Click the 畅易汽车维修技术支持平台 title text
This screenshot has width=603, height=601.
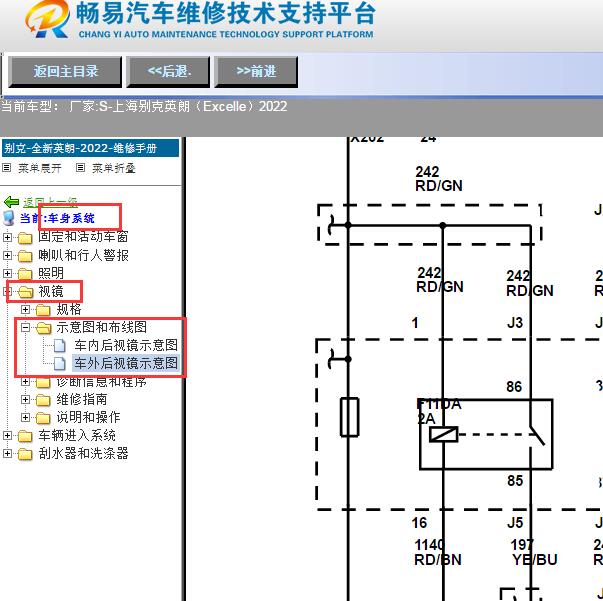click(x=225, y=13)
